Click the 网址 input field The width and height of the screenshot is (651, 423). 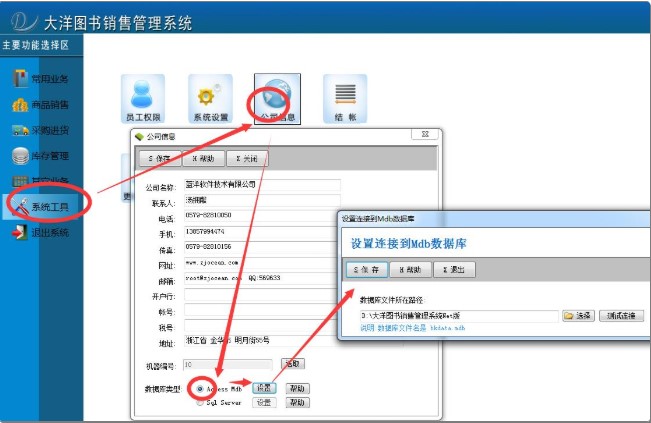click(262, 263)
